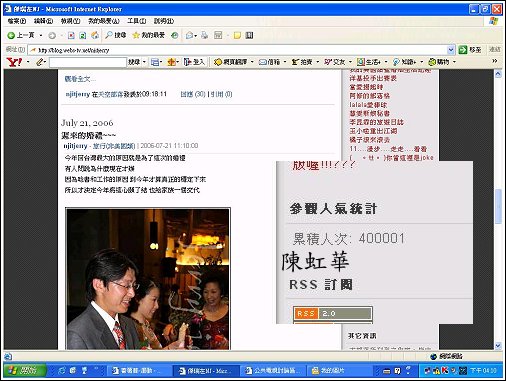Viewport: 506px width, 381px height.
Task: Switch to the 我的圖片 taskbar window
Action: [339, 370]
